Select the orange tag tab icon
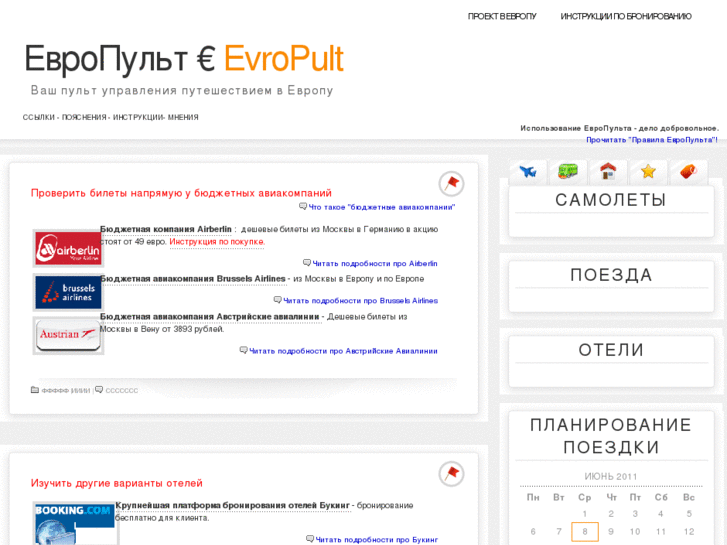Image resolution: width=727 pixels, height=545 pixels. pos(688,171)
